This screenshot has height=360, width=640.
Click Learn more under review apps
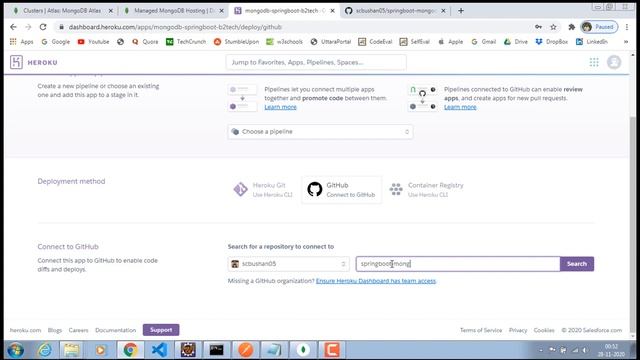[460, 107]
